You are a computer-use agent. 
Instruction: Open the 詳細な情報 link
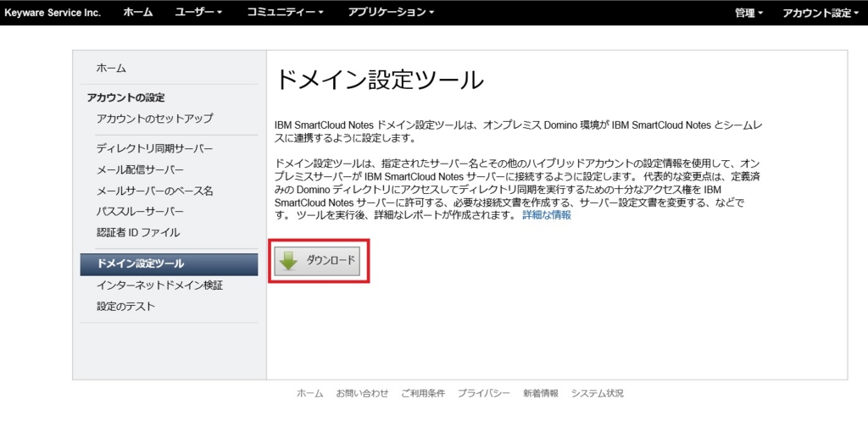click(x=547, y=215)
